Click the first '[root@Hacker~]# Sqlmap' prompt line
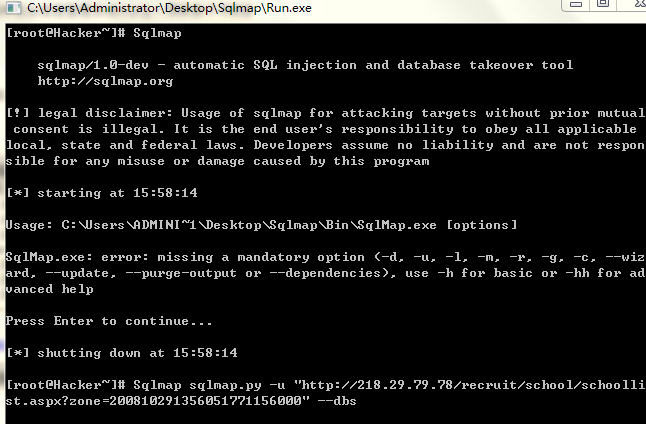The height and width of the screenshot is (424, 646). click(94, 33)
